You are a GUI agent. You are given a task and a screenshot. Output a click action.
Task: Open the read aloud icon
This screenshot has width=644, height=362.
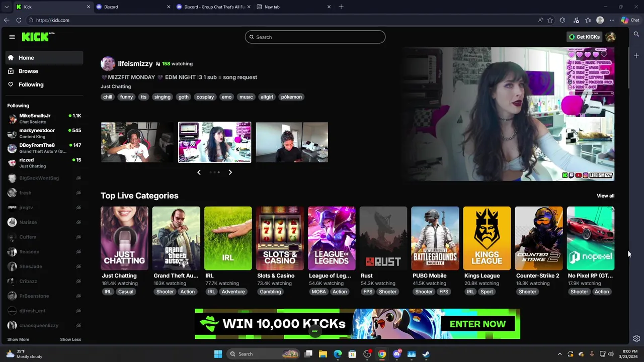coord(540,20)
